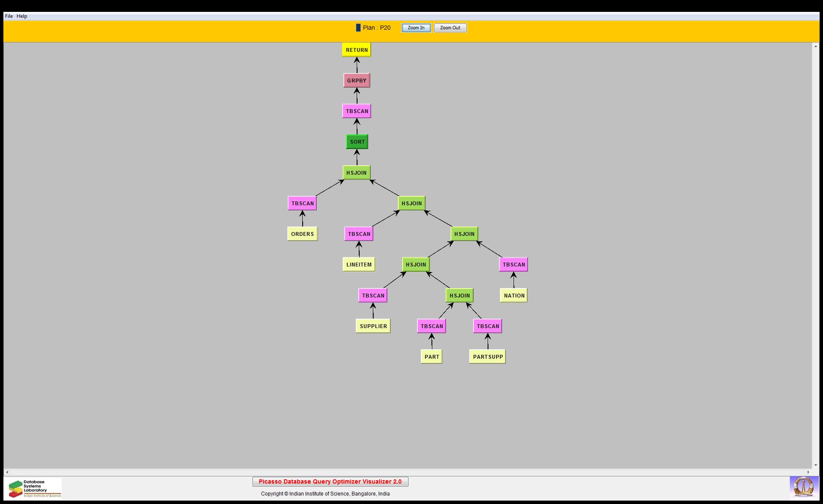Select the SUPPLIER table node
Image resolution: width=823 pixels, height=504 pixels.
[373, 326]
